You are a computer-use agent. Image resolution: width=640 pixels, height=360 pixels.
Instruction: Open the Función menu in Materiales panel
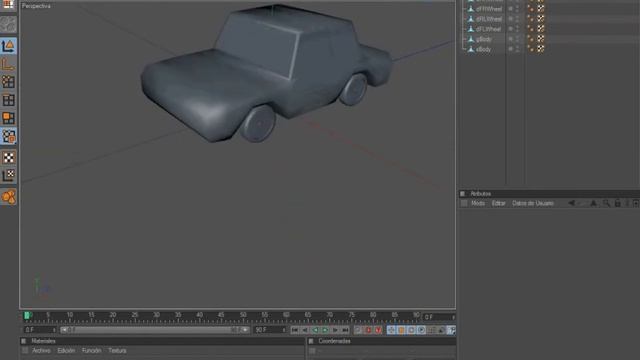[91, 351]
